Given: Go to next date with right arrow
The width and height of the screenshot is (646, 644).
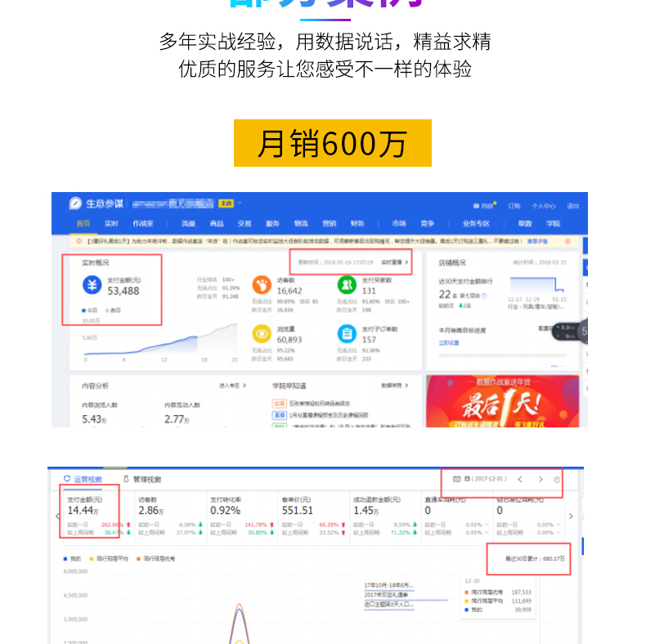Looking at the screenshot, I should (x=541, y=479).
